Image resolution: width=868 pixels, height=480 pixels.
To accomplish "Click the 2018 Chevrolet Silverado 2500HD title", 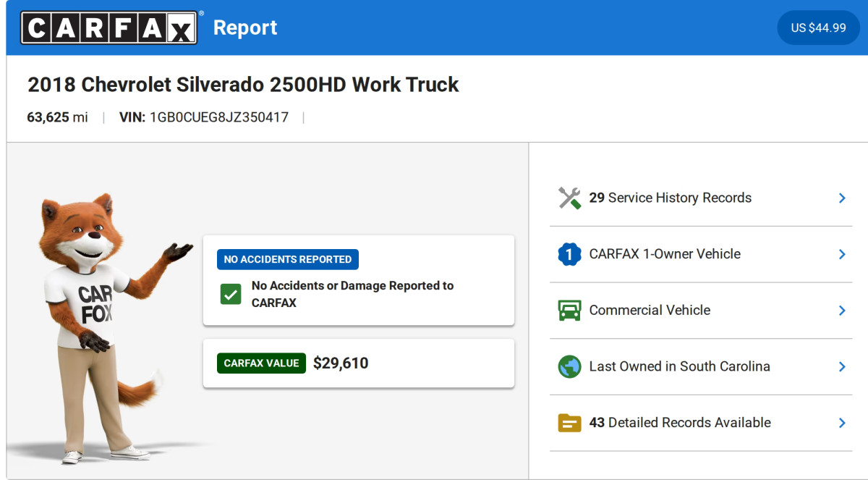I will click(x=243, y=85).
